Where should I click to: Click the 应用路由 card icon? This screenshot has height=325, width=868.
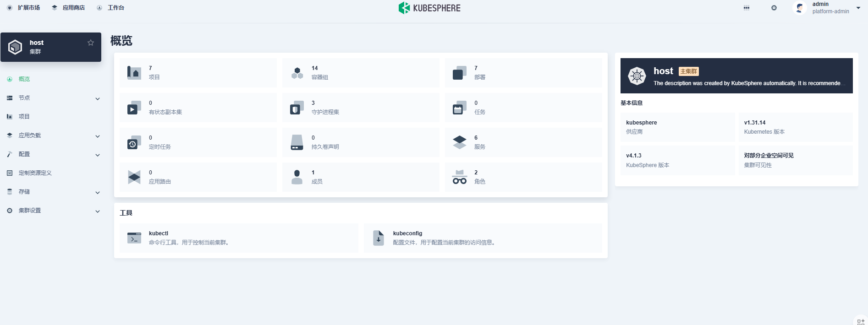[x=134, y=177]
